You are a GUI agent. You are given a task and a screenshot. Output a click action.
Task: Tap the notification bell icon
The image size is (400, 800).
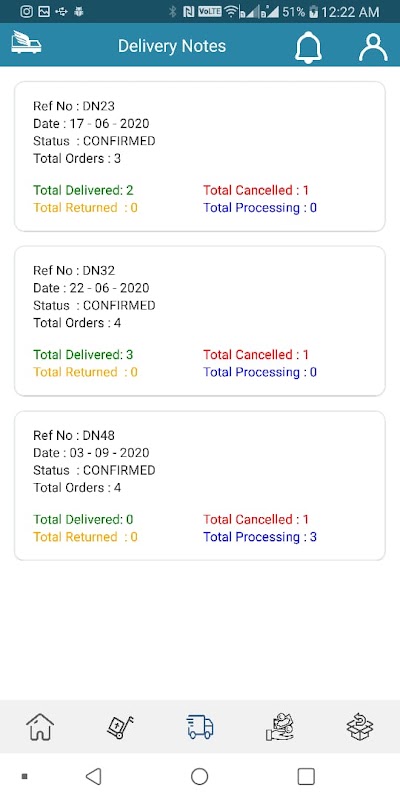[x=308, y=47]
